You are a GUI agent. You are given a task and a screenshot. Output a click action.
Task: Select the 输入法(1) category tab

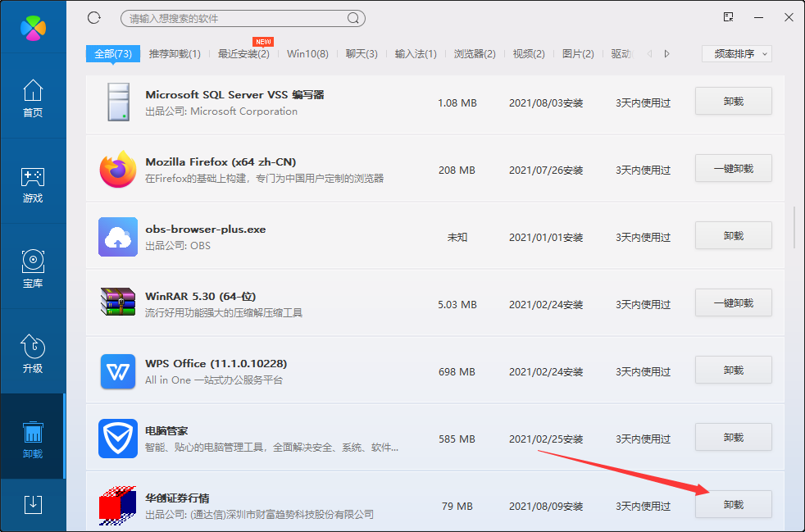pos(416,54)
